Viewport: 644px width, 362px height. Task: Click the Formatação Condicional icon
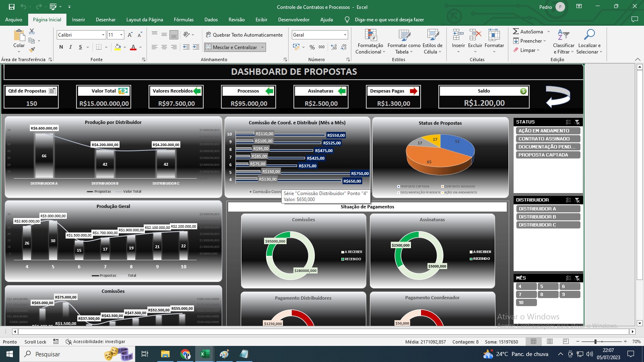[370, 35]
